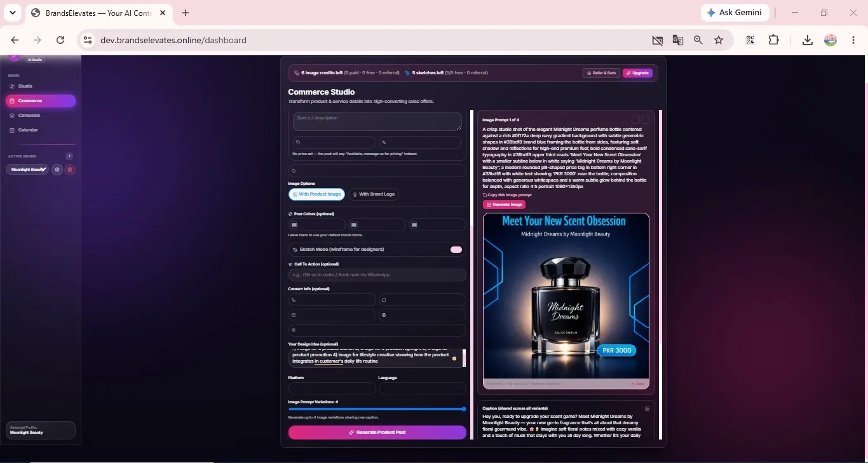Add a new brand with the plus icon

pos(69,156)
